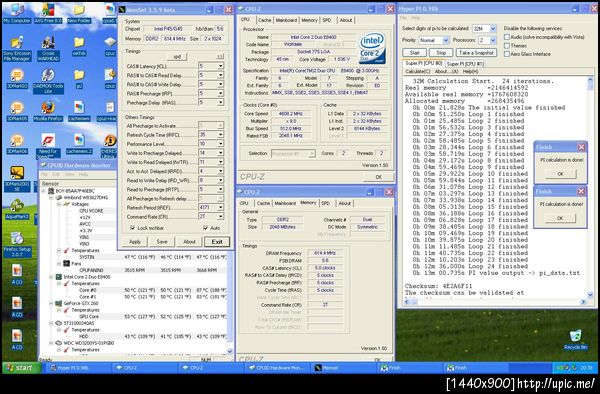Collapse the Voltages node in Hardware Monitor
600x394 pixels.
(x=59, y=204)
